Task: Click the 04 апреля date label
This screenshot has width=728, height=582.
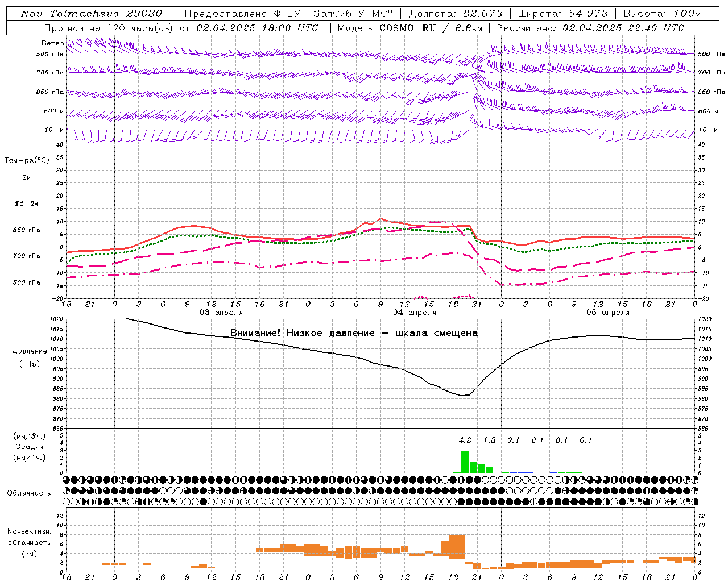Action: (x=415, y=313)
